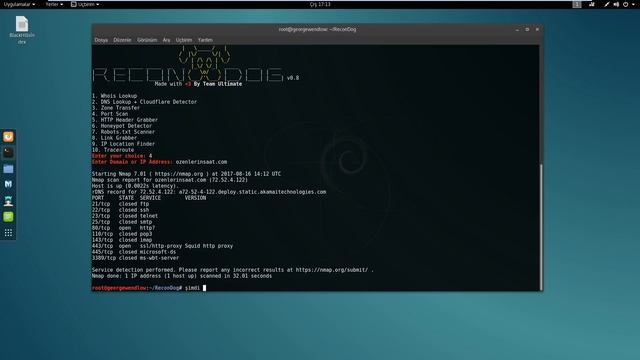The image size is (640, 360).
Task: Open the clock and calendar in the top bar
Action: (x=320, y=4)
